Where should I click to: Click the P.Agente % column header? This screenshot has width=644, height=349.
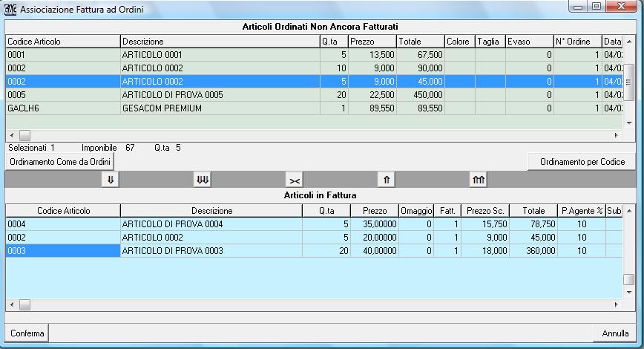(582, 210)
